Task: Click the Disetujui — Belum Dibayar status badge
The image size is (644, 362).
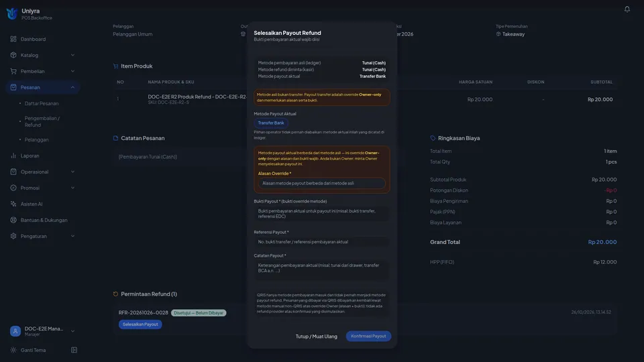Action: coord(199,313)
